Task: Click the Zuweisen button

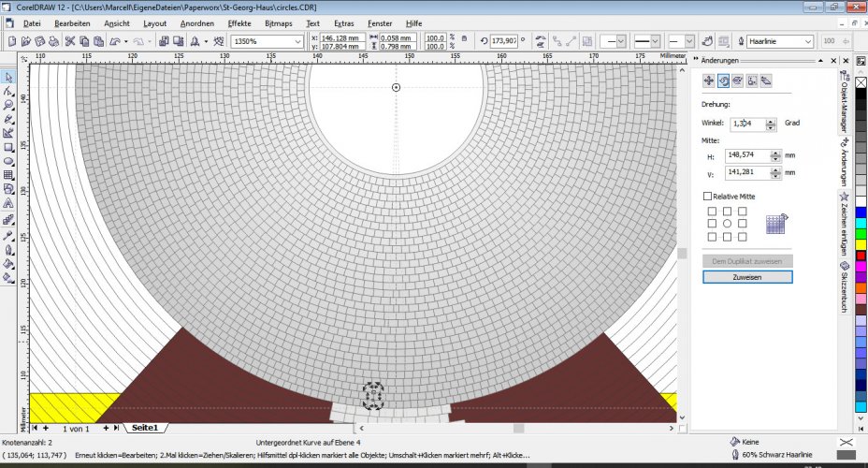Action: coord(747,277)
